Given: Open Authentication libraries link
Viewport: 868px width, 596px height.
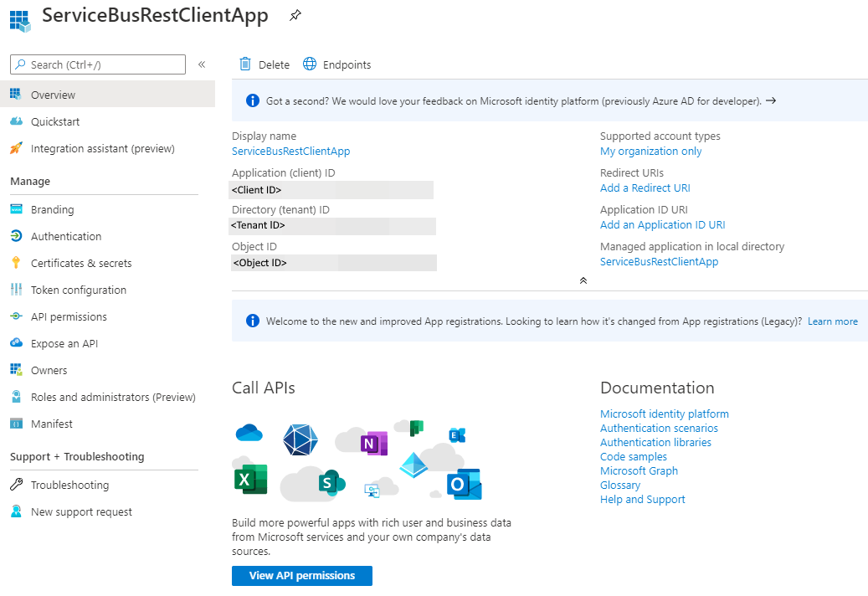Looking at the screenshot, I should pos(655,443).
